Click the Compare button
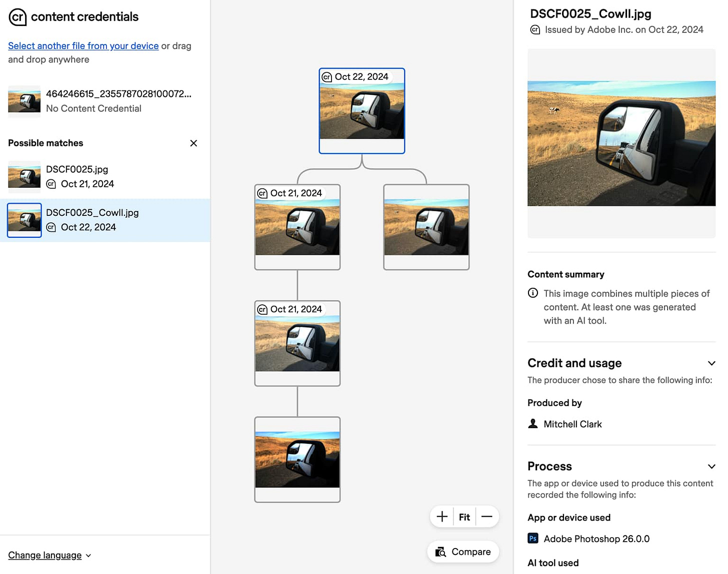This screenshot has height=574, width=728. [x=463, y=552]
